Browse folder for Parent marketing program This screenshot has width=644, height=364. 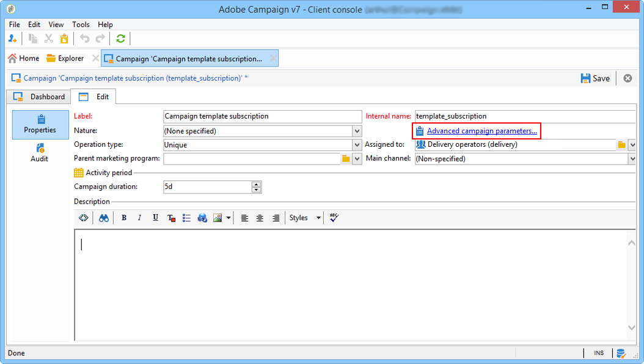(x=346, y=159)
